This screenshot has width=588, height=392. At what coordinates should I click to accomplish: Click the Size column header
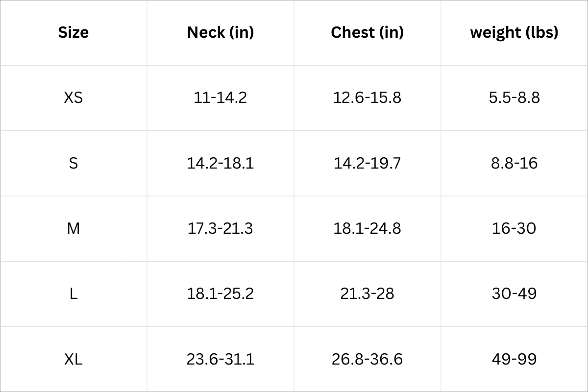coord(73,32)
